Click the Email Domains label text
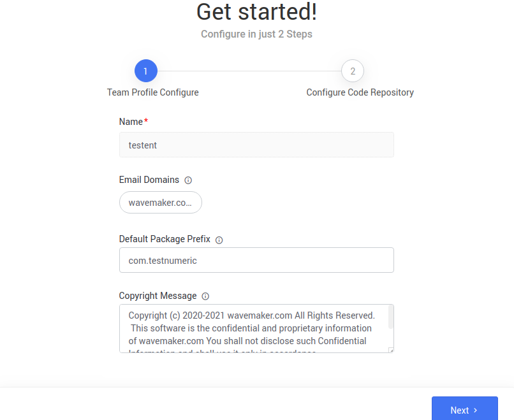Viewport: 514px width, 420px height. coord(149,180)
